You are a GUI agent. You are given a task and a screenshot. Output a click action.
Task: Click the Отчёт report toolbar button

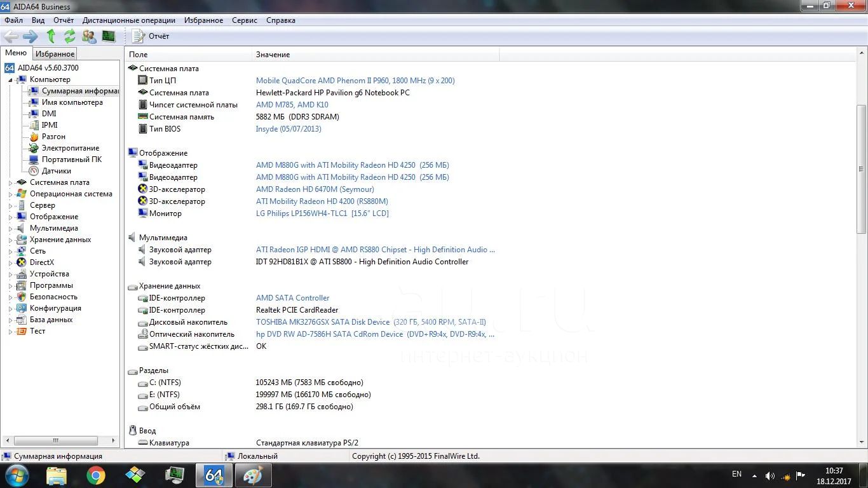pos(151,36)
